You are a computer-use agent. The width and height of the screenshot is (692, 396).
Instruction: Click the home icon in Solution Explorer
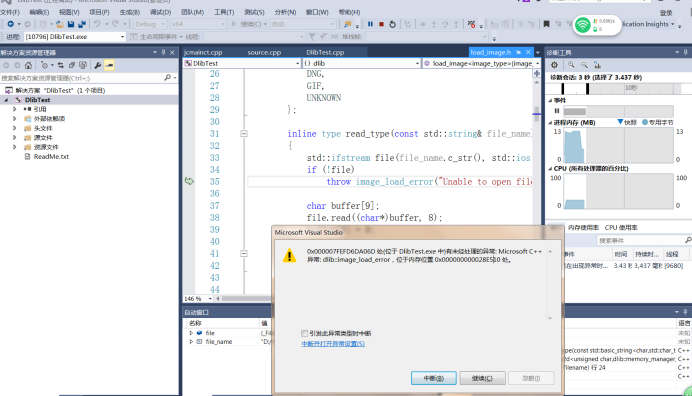[x=28, y=65]
